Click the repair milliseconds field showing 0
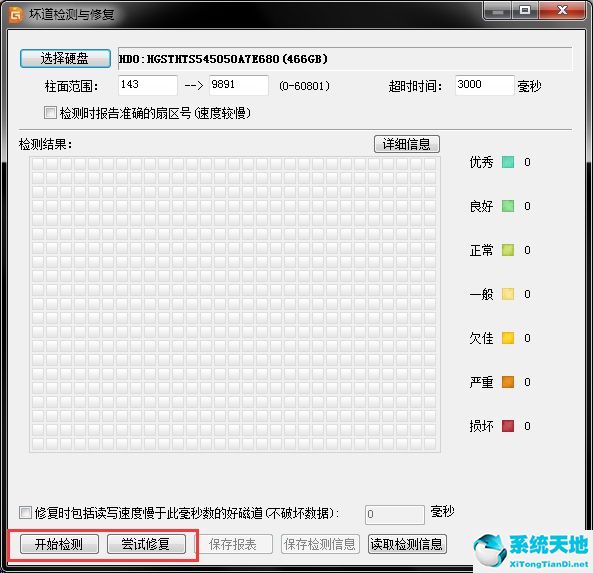The width and height of the screenshot is (593, 573). 394,514
